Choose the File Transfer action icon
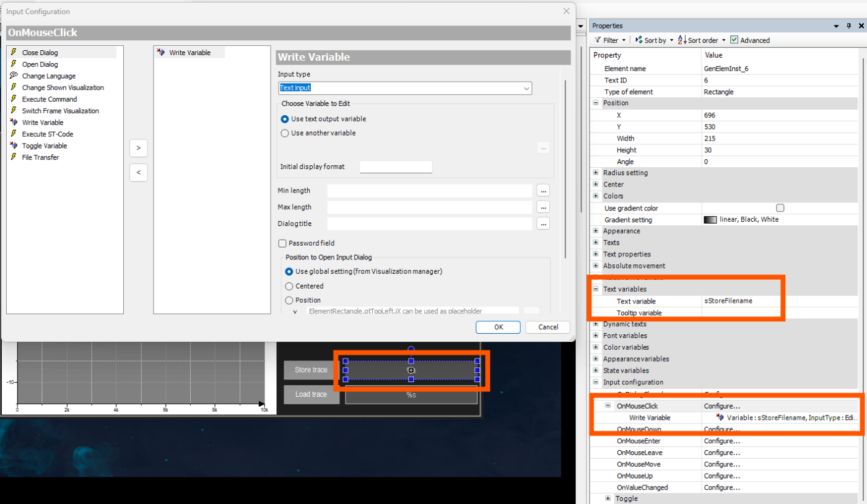This screenshot has width=867, height=504. click(13, 157)
